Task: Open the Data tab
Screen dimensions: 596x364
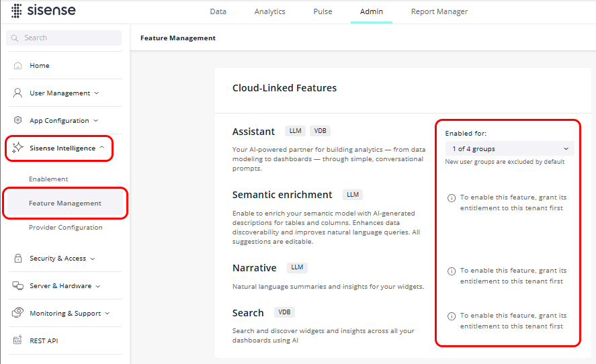Action: [218, 12]
